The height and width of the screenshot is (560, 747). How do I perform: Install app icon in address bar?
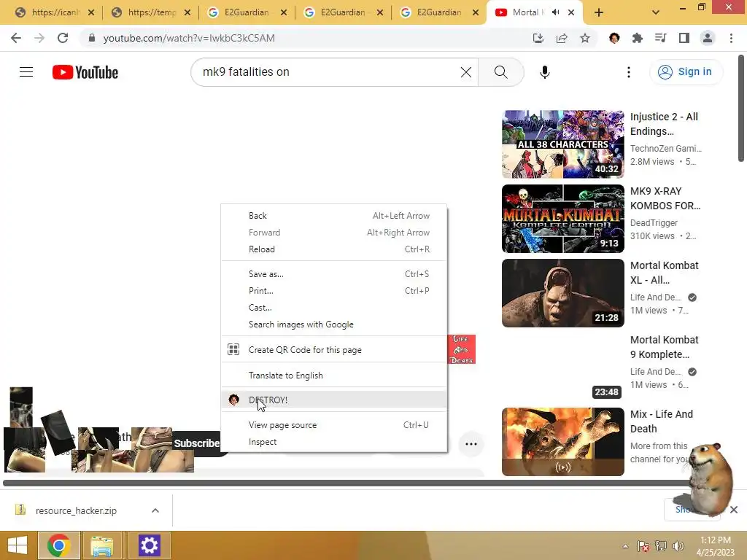click(538, 38)
